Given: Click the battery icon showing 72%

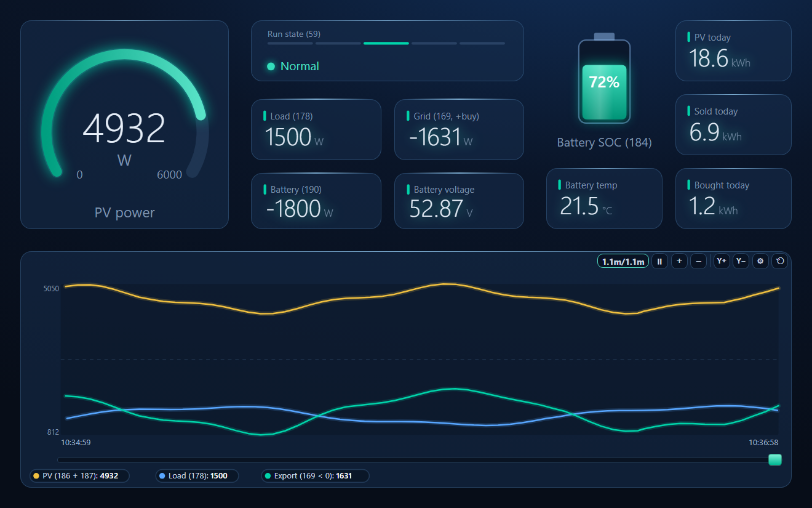Looking at the screenshot, I should tap(604, 79).
